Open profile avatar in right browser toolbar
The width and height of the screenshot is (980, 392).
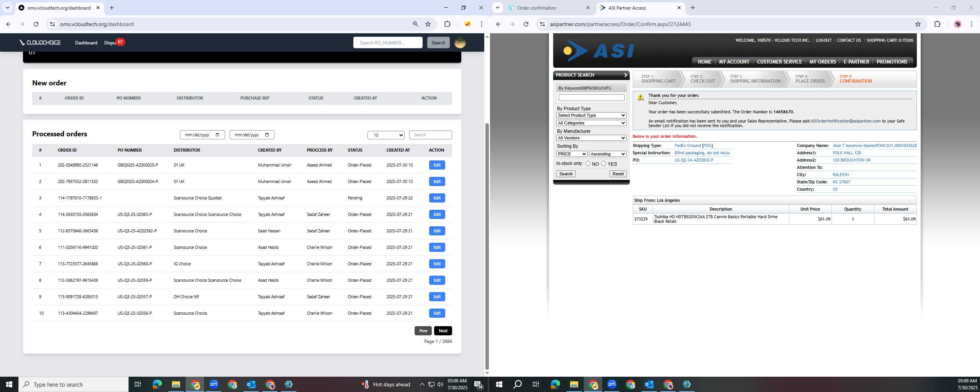click(958, 24)
